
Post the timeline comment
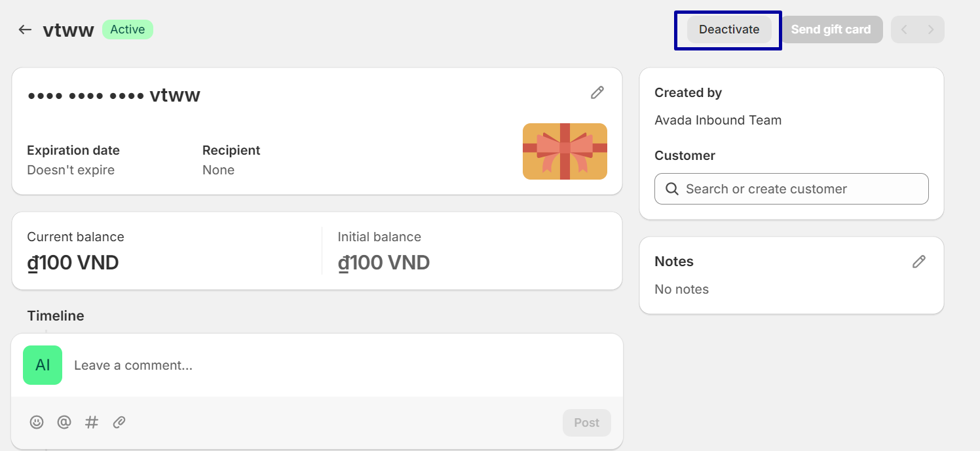coord(587,423)
